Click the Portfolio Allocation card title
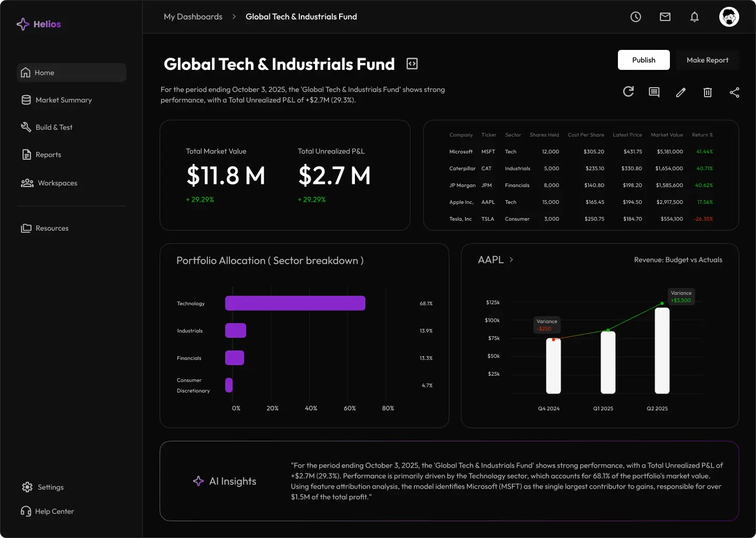The image size is (756, 538). [x=270, y=261]
